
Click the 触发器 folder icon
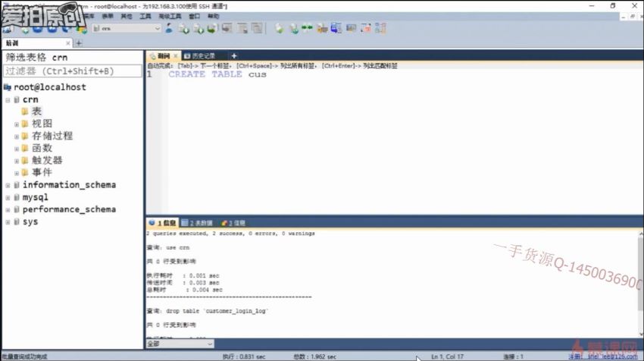pos(25,160)
